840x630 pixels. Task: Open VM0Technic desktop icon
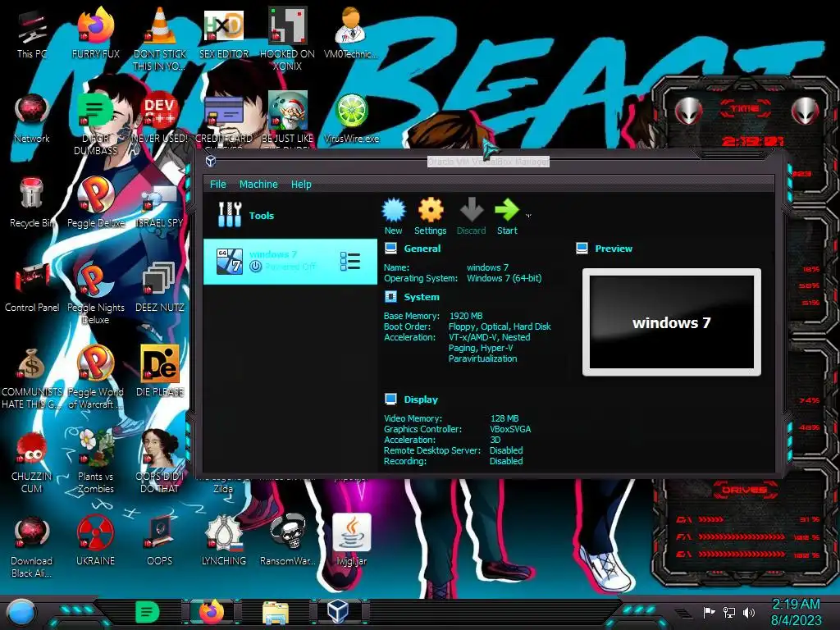click(351, 33)
